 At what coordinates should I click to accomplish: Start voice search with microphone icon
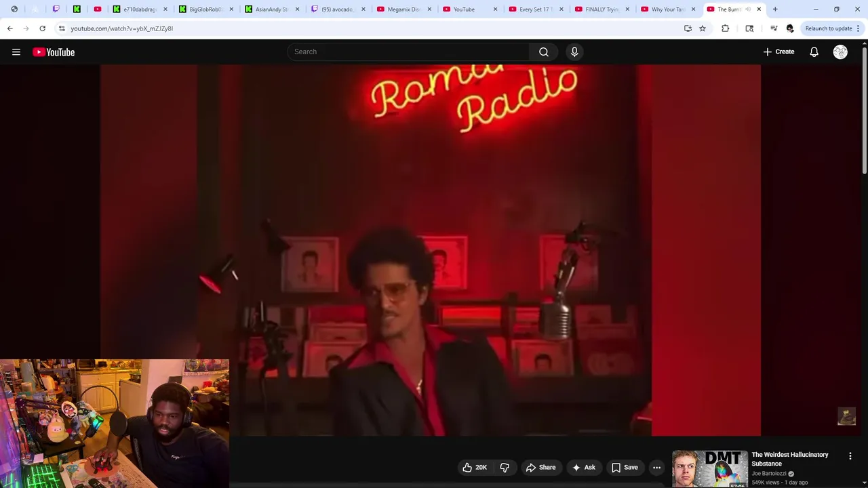coord(574,52)
